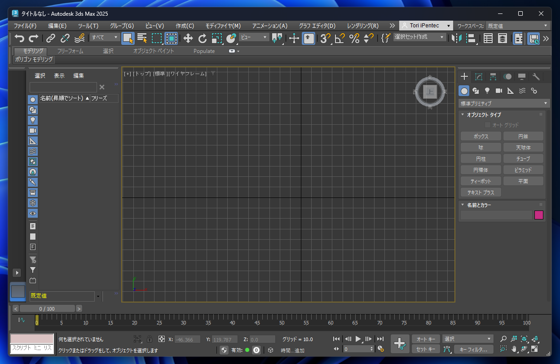Click the magenta object color swatch

click(x=539, y=215)
